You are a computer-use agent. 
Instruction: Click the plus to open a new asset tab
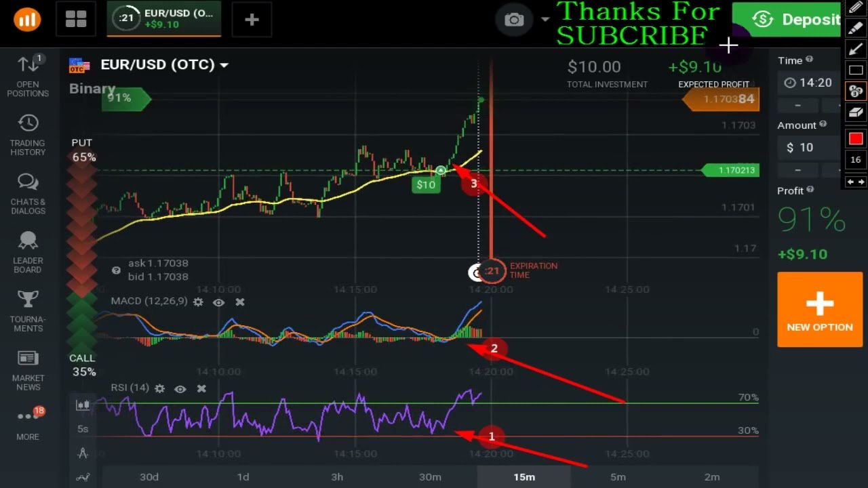point(252,20)
